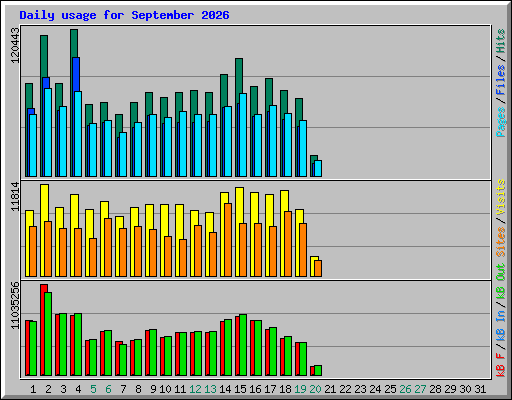This screenshot has width=512, height=400.
Task: Click day 23 on the x-axis
Action: 360,389
